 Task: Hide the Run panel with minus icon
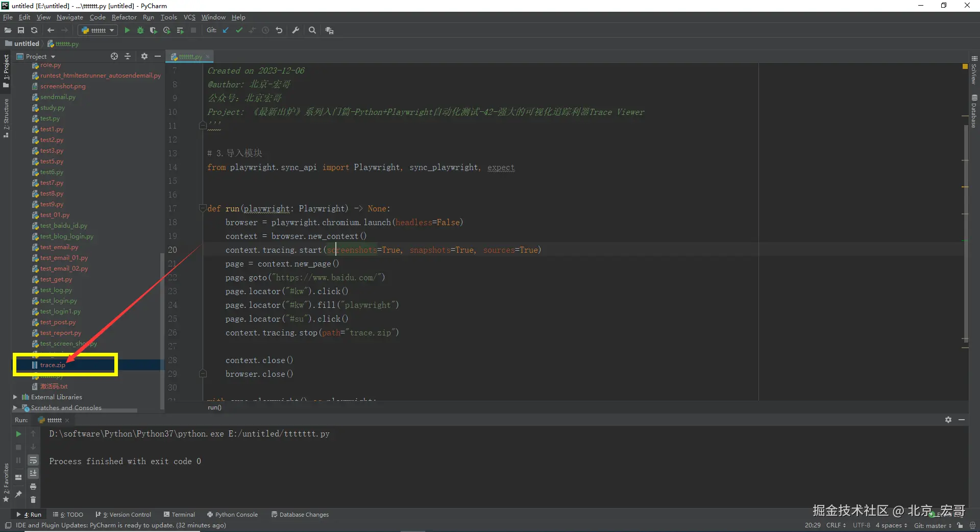coord(962,420)
